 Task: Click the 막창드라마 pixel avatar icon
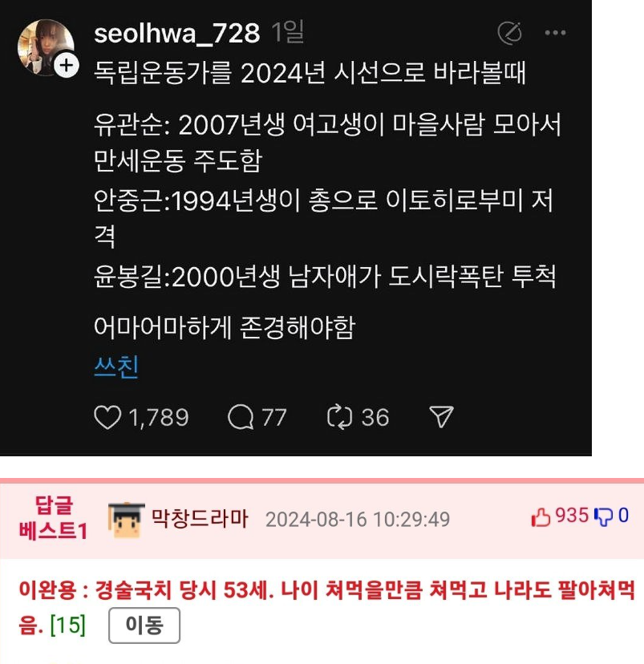[126, 520]
